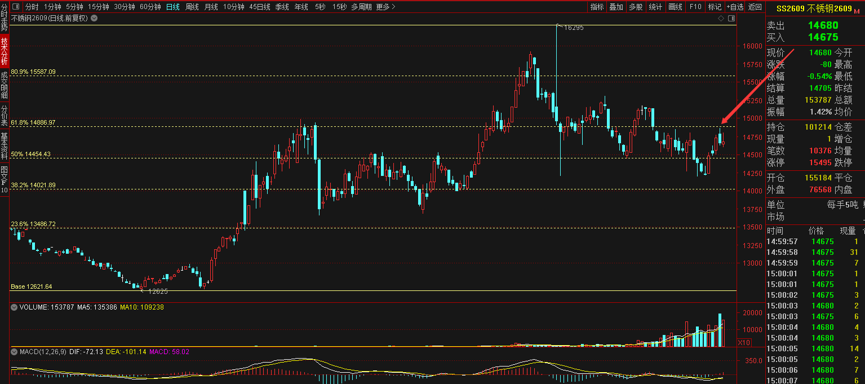Add to watchlist with +自选
Viewport: 865px width, 384px height.
[734, 7]
